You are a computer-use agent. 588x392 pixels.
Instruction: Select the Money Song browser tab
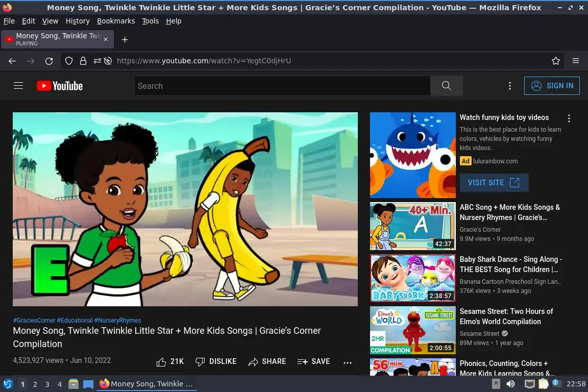[57, 39]
